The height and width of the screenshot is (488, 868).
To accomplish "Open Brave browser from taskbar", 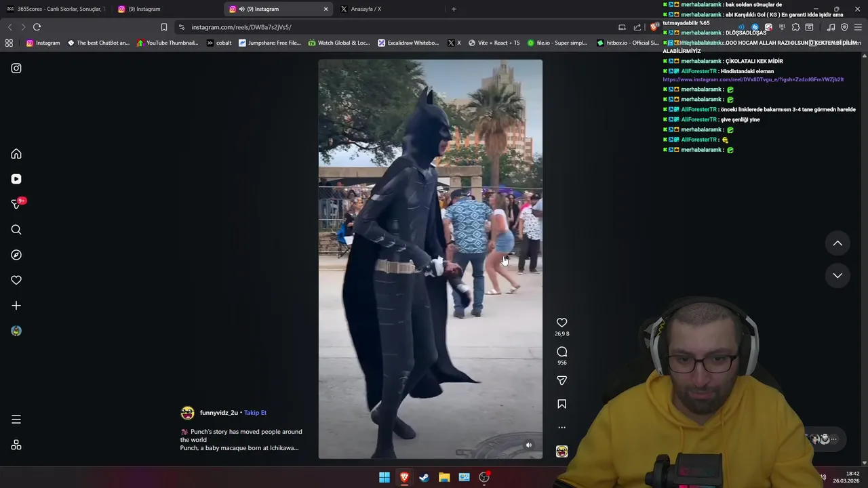I will pyautogui.click(x=404, y=477).
